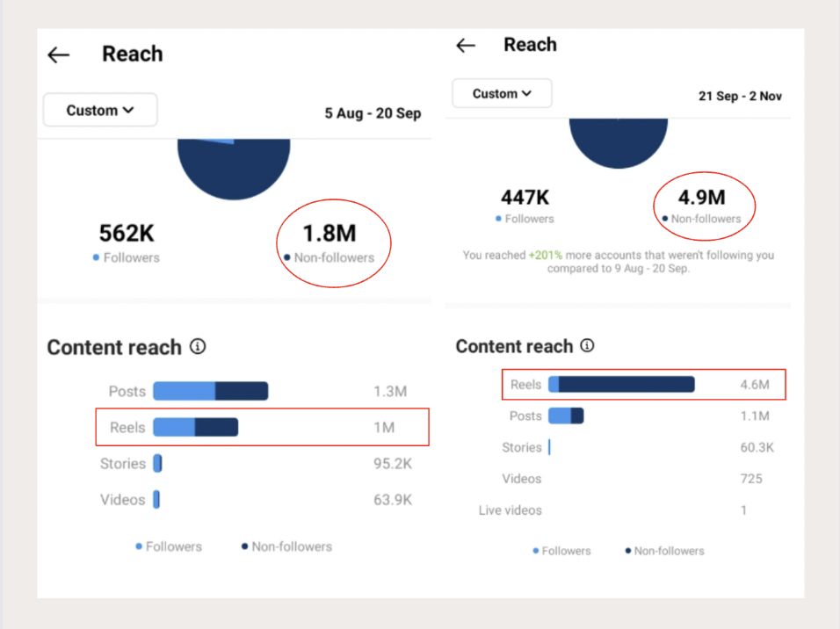This screenshot has height=629, width=840.
Task: Click the 'Reels' label in the 1M row
Action: pyautogui.click(x=127, y=428)
